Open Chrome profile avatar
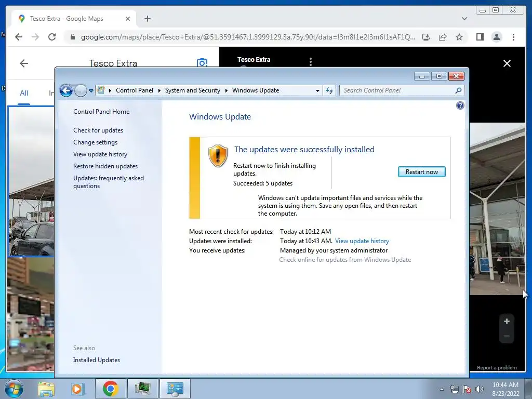The width and height of the screenshot is (532, 399). 497,37
